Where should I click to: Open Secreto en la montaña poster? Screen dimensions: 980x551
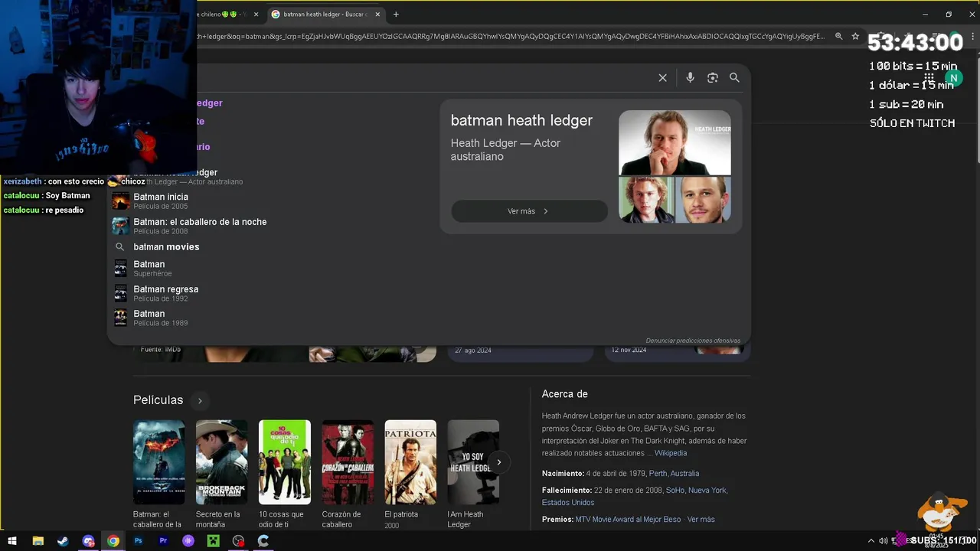pyautogui.click(x=221, y=462)
